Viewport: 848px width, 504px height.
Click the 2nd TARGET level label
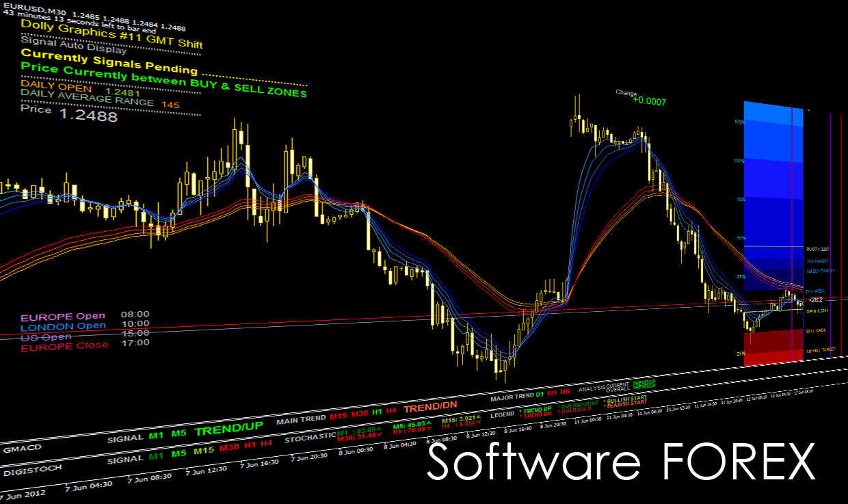click(816, 261)
